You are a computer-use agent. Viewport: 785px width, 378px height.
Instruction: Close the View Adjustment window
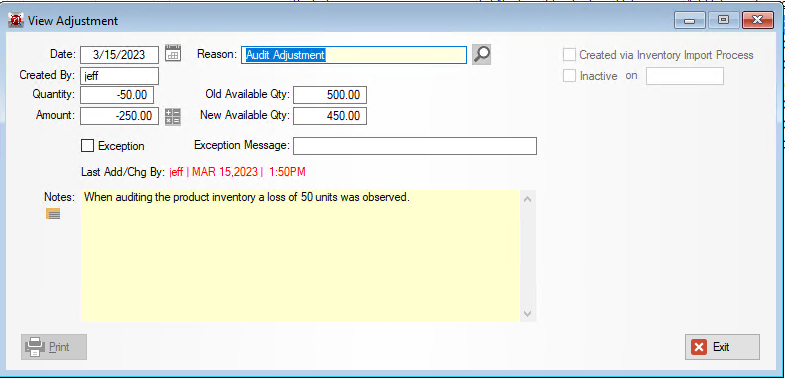click(758, 21)
